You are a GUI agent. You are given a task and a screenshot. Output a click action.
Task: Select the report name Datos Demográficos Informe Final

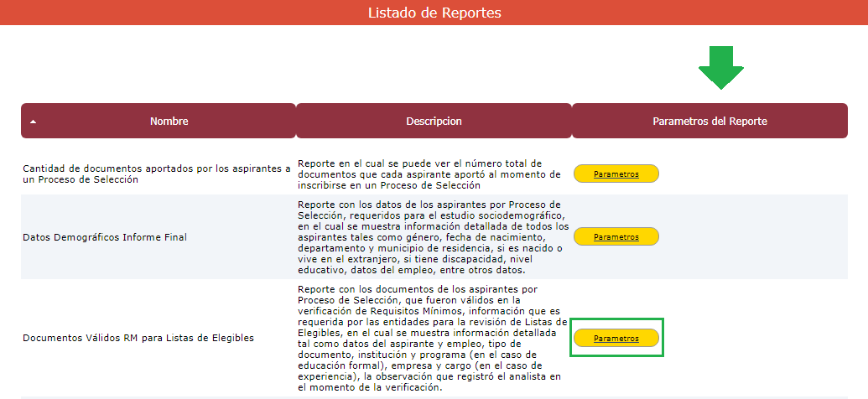[x=105, y=237]
